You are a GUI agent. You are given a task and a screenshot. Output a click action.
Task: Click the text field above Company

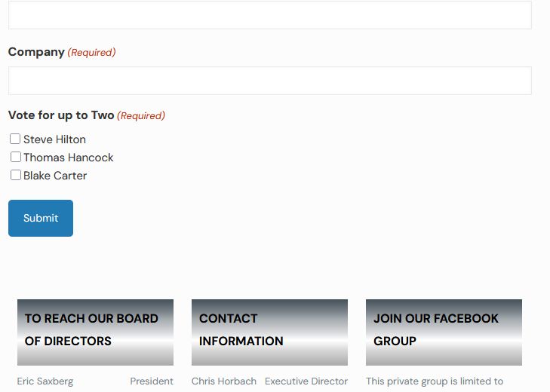[269, 15]
